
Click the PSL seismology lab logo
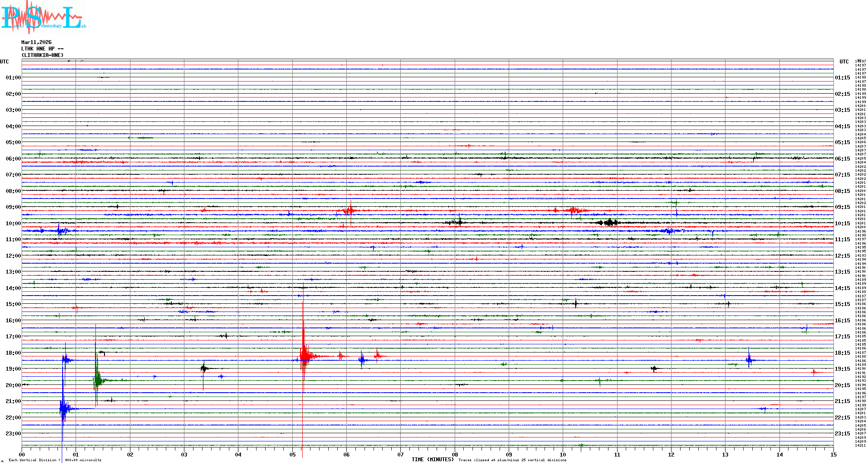43,17
